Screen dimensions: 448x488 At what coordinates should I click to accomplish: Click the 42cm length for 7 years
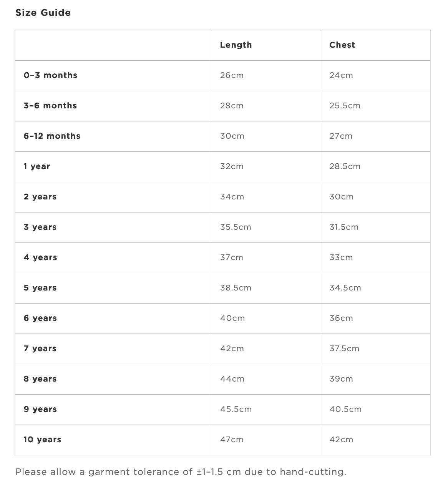point(232,349)
